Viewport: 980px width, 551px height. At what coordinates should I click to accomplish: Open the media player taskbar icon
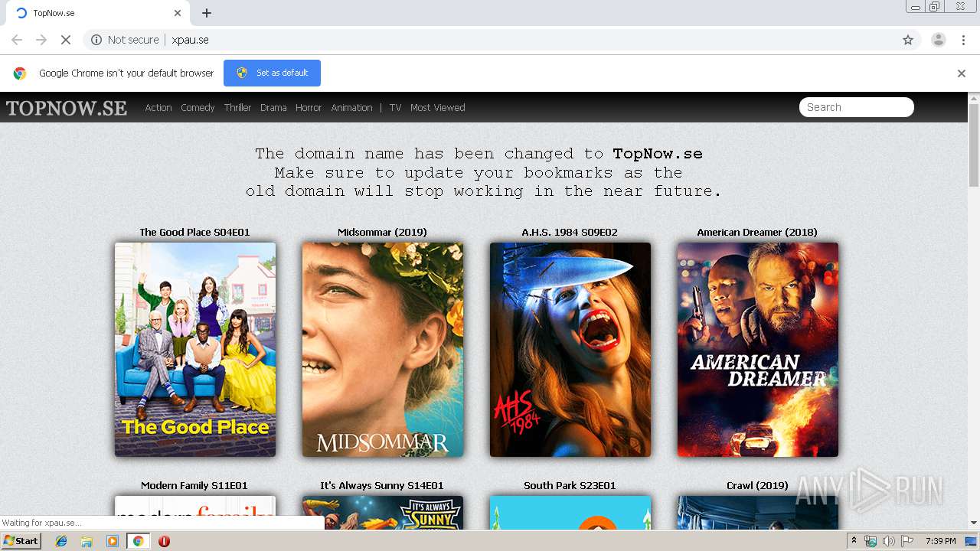coord(113,541)
